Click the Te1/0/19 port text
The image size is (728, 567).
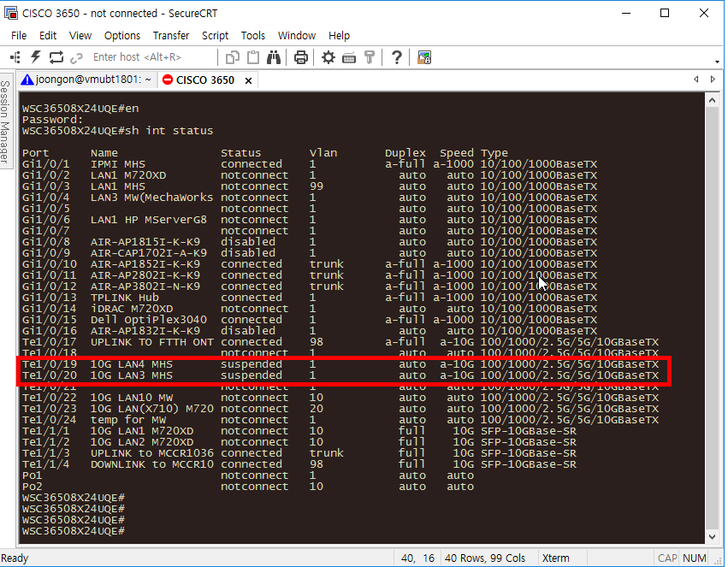50,364
